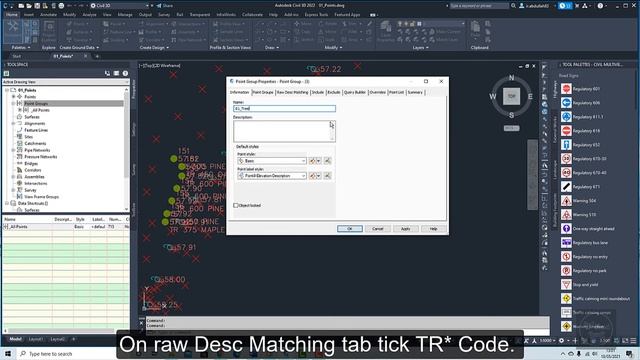Select the Corridors tree item

click(x=33, y=170)
